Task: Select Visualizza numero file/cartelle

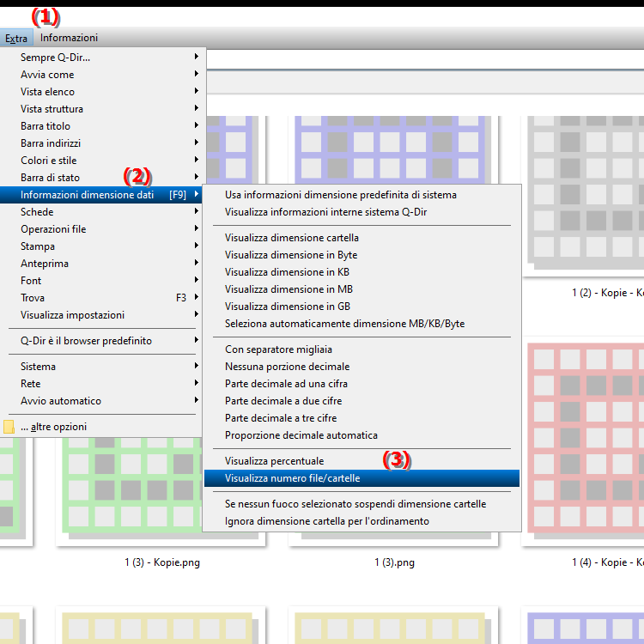Action: click(x=292, y=478)
